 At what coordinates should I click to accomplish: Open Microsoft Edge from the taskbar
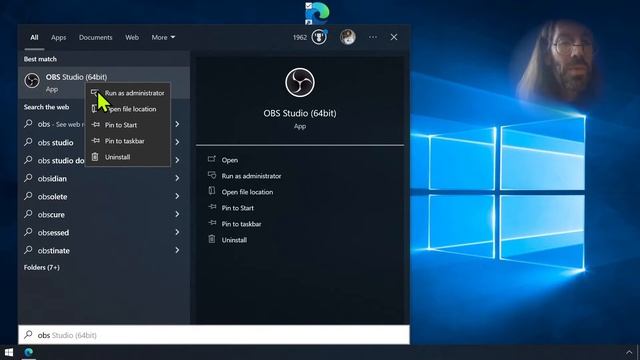click(x=29, y=352)
